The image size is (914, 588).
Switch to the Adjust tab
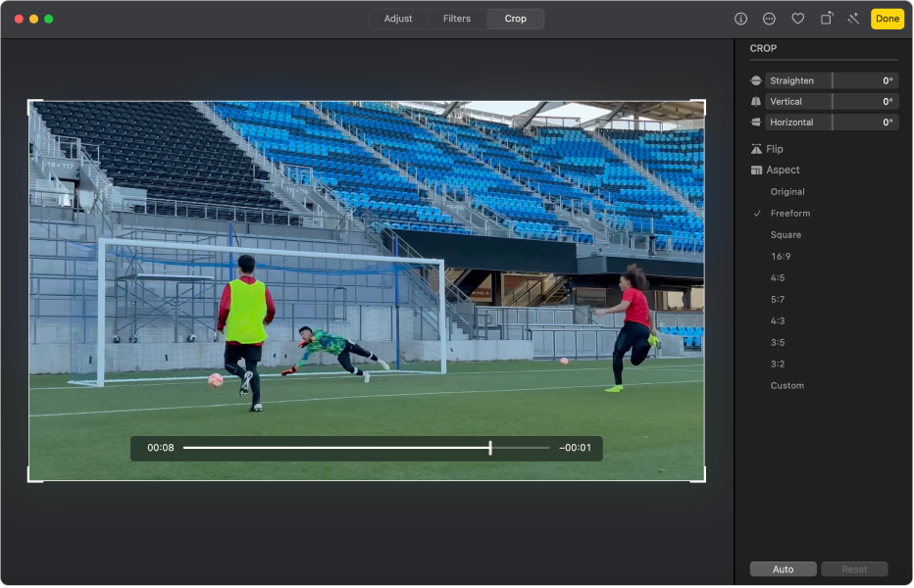coord(398,19)
